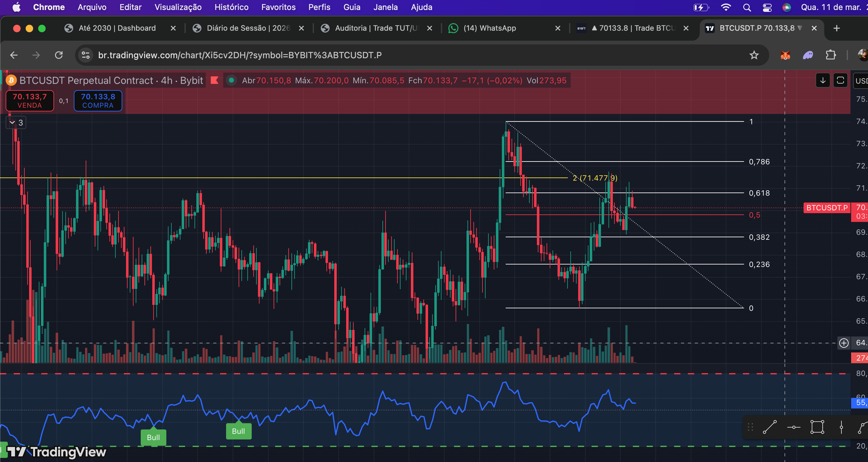Viewport: 868px width, 462px height.
Task: Click the VENDA sell button
Action: point(30,100)
